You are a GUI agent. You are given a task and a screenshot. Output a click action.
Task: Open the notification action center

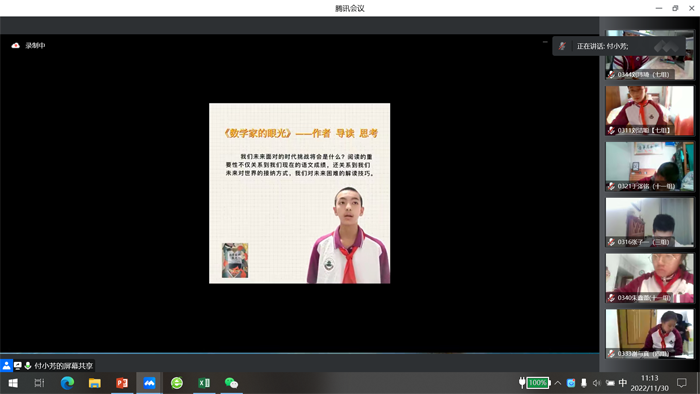tap(682, 383)
